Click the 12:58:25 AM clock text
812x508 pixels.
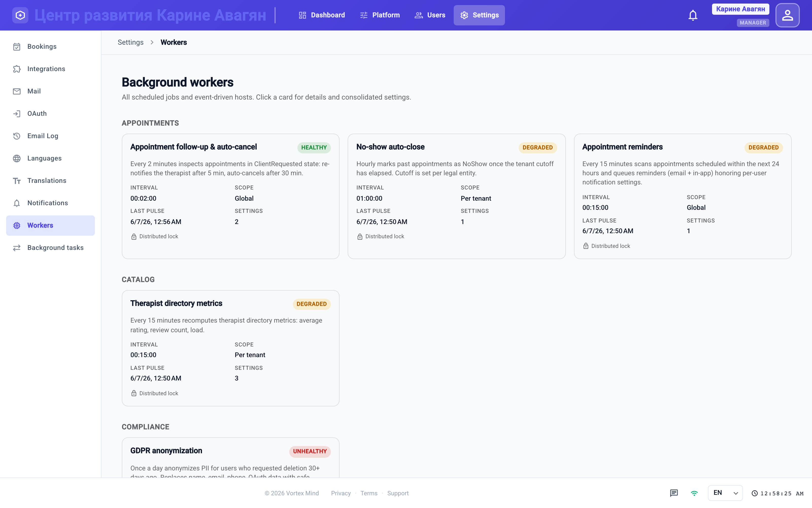782,493
